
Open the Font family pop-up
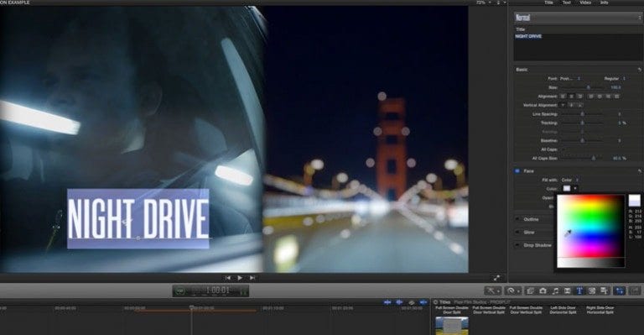coord(570,79)
